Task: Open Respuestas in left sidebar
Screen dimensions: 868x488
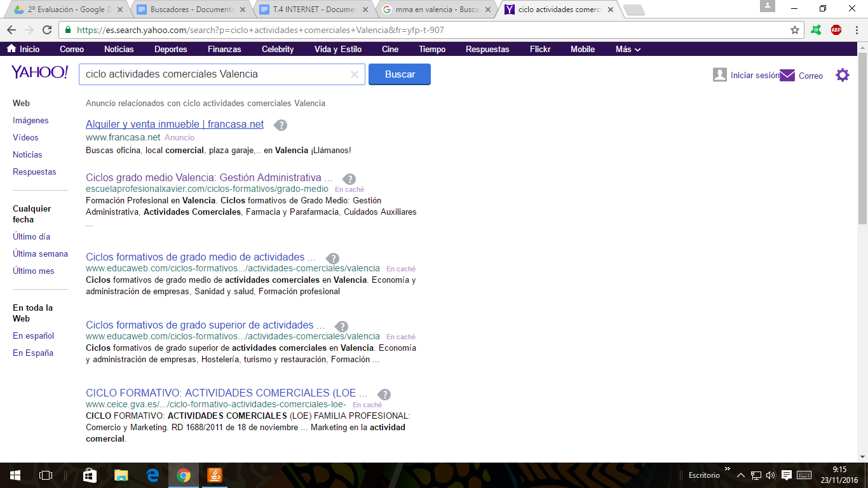Action: point(34,172)
